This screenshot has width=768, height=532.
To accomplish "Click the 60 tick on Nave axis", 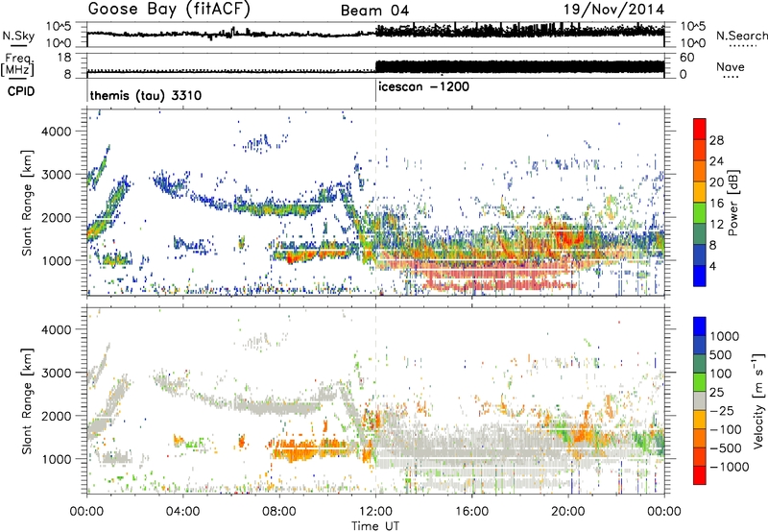I will tap(687, 58).
